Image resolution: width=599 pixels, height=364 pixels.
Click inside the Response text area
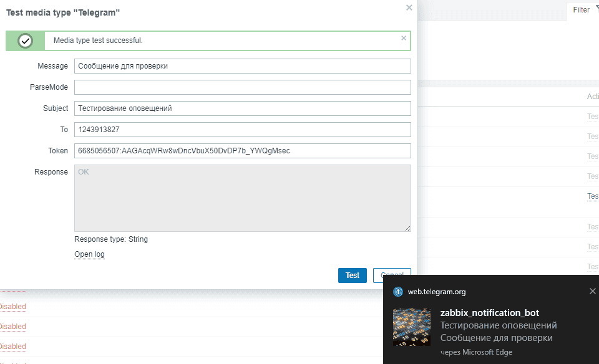[x=243, y=198]
